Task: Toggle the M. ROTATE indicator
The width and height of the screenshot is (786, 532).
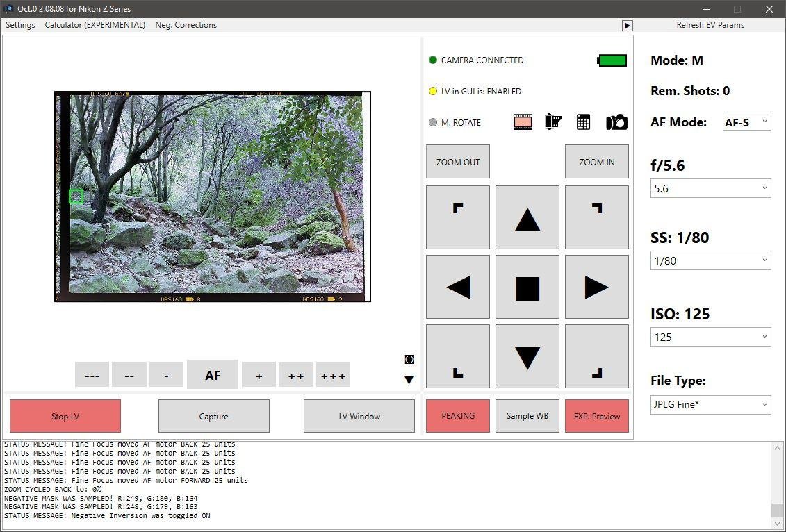Action: pos(433,122)
